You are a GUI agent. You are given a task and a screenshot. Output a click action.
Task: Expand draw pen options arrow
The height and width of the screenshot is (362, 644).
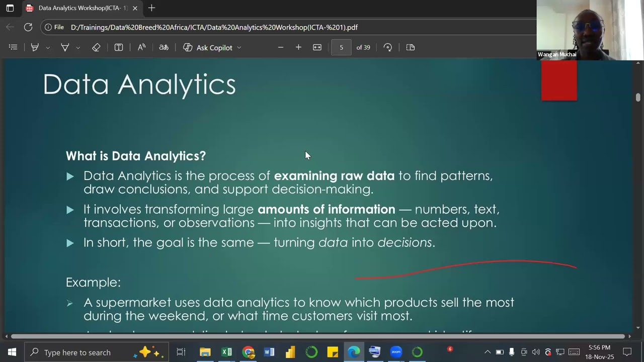pos(78,48)
